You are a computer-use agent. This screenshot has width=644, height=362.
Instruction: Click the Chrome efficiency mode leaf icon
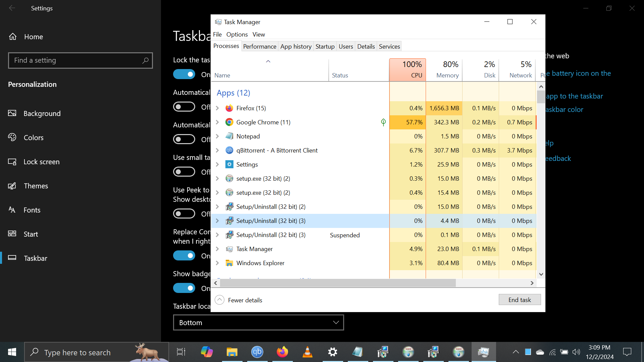[383, 122]
